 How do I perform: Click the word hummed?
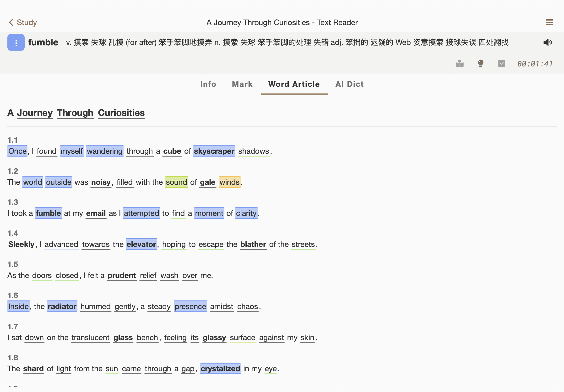96,306
